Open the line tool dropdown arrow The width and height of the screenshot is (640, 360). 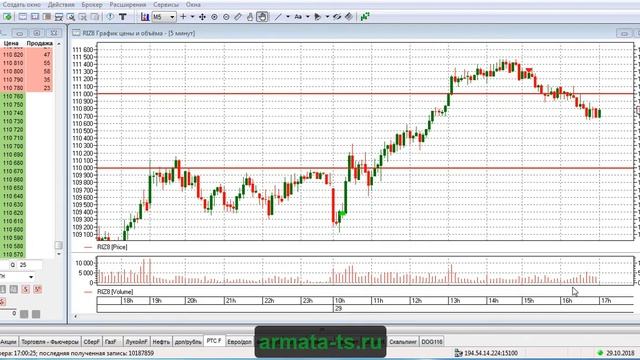tap(288, 17)
